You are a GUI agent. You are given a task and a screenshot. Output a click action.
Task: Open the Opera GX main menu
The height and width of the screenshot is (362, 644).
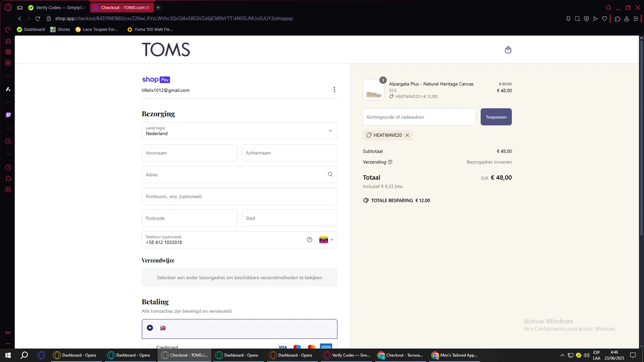pos(8,7)
